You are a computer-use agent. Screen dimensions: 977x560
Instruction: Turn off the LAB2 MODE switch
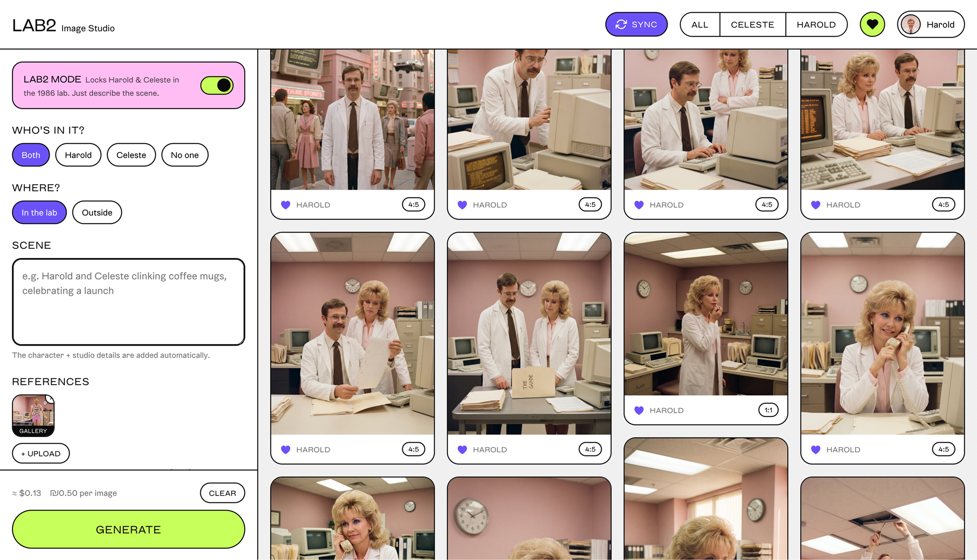pyautogui.click(x=217, y=85)
